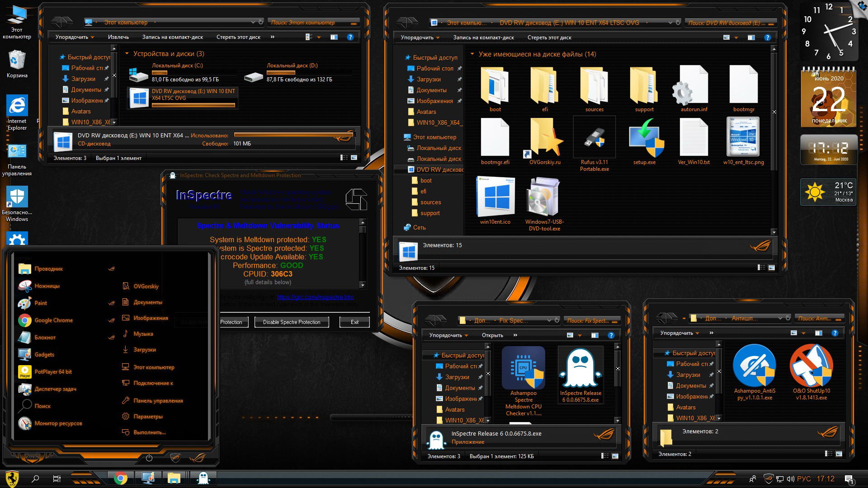Expand Упорядочить in Антишп window
Image resolution: width=868 pixels, height=488 pixels.
[x=679, y=333]
